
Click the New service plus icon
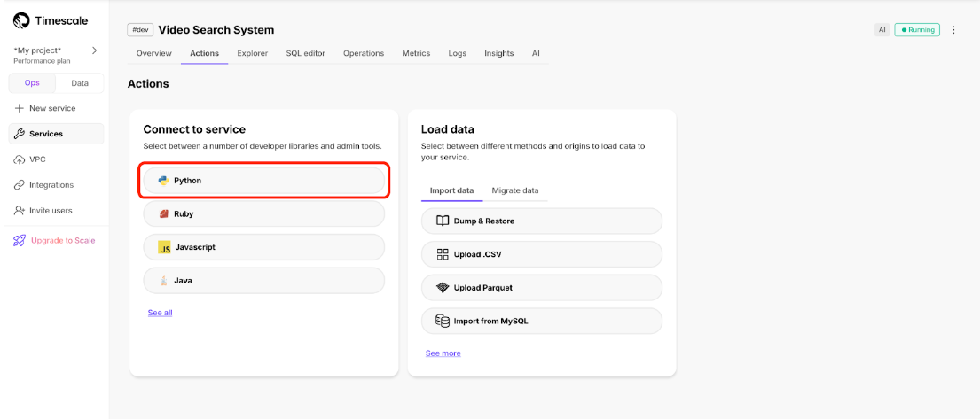(x=20, y=108)
